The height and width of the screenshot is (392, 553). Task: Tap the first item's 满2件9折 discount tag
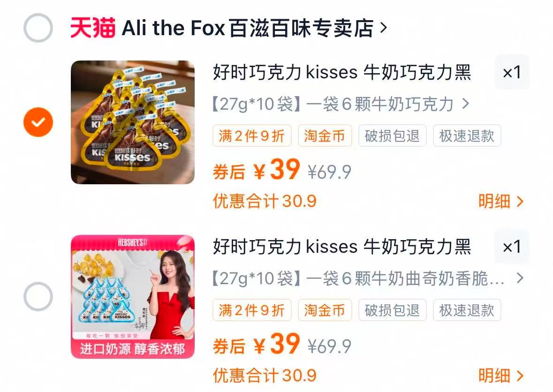pyautogui.click(x=252, y=136)
